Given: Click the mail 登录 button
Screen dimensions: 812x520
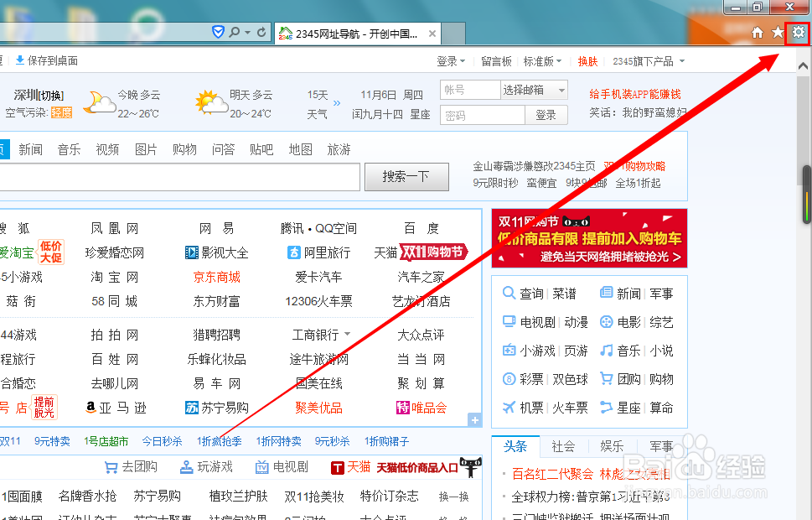Looking at the screenshot, I should click(546, 115).
